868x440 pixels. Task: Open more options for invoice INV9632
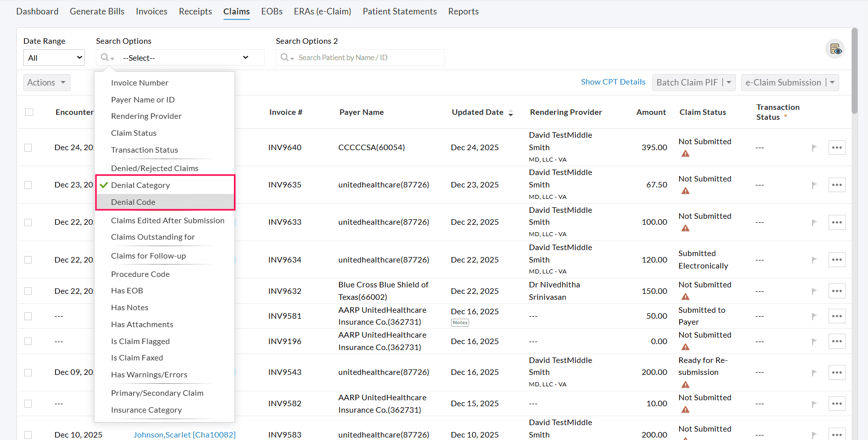[x=837, y=291]
